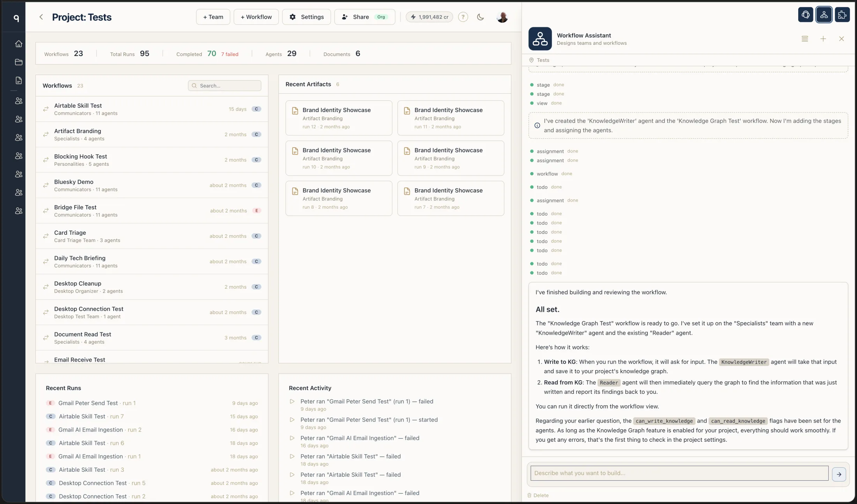Screen dimensions: 857x504
Task: Open the user profile avatar
Action: tap(503, 17)
